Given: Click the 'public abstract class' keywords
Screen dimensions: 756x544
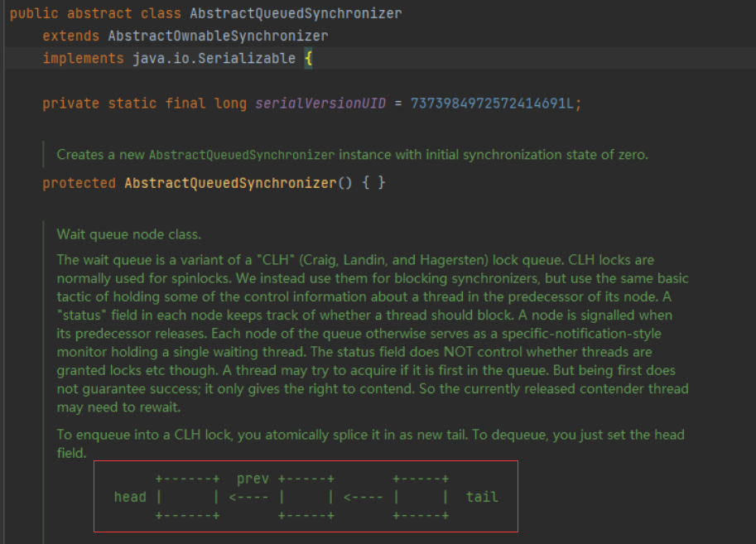Looking at the screenshot, I should click(95, 13).
